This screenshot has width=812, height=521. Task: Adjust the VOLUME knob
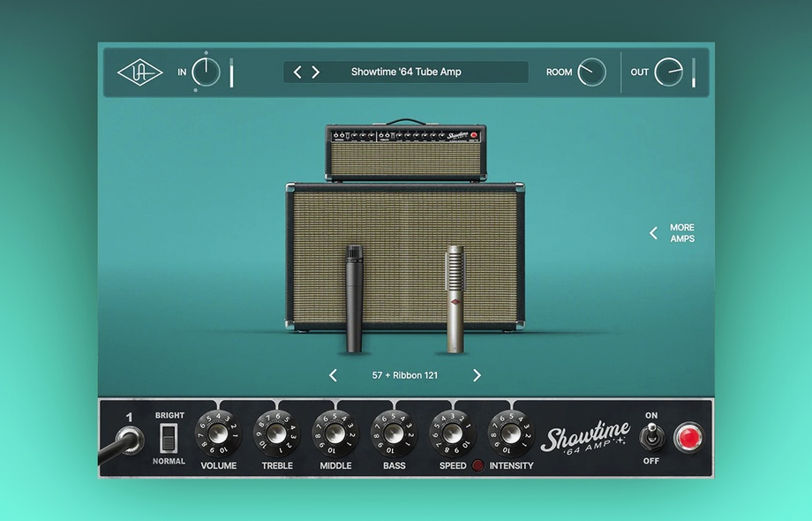point(218,434)
